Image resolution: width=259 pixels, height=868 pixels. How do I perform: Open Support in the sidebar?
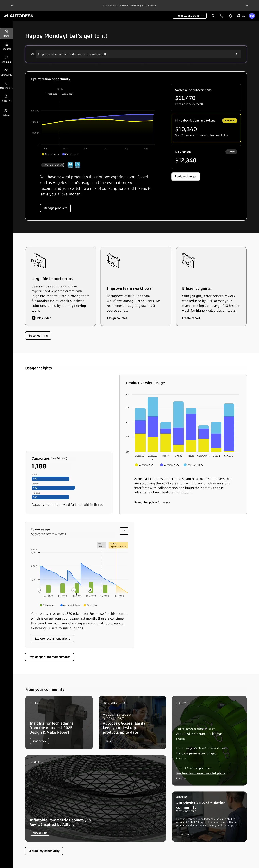coord(6,98)
